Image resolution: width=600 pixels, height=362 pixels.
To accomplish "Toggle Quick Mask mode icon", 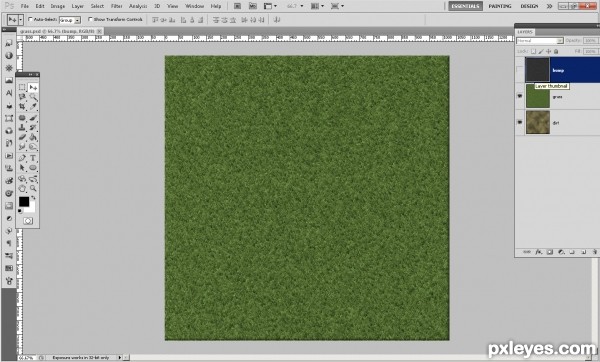I will pyautogui.click(x=28, y=221).
